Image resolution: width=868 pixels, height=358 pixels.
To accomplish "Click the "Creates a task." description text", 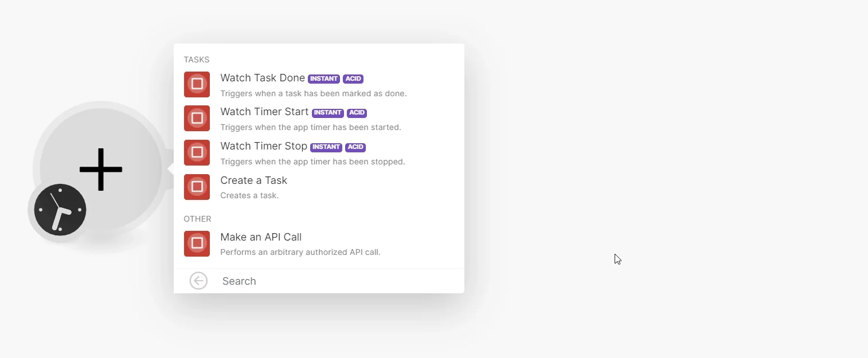I will tap(249, 195).
